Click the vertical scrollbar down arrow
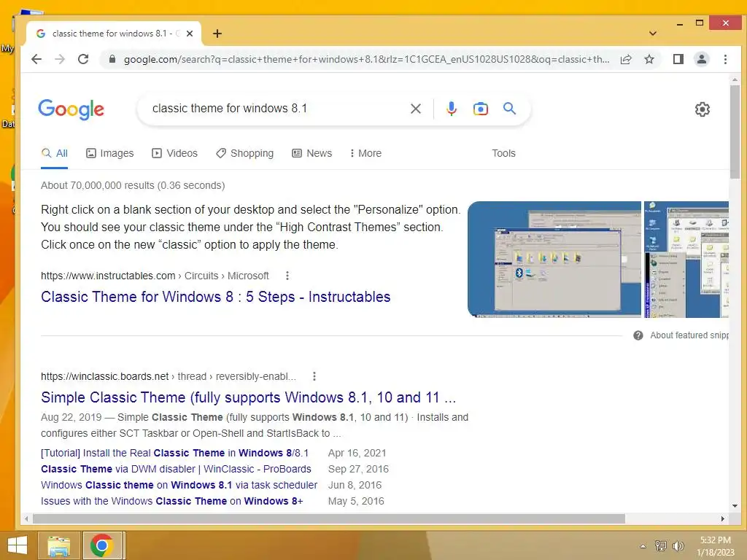747x560 pixels. click(x=735, y=506)
